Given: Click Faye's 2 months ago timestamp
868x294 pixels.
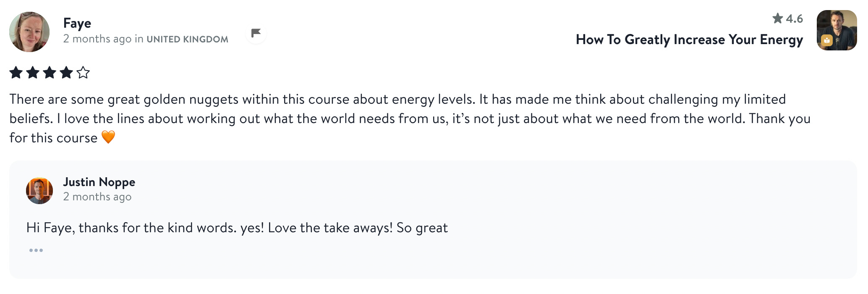Looking at the screenshot, I should [97, 39].
